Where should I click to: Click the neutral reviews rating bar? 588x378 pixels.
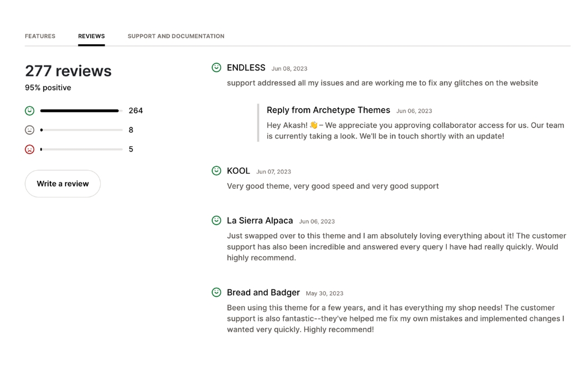tap(80, 129)
